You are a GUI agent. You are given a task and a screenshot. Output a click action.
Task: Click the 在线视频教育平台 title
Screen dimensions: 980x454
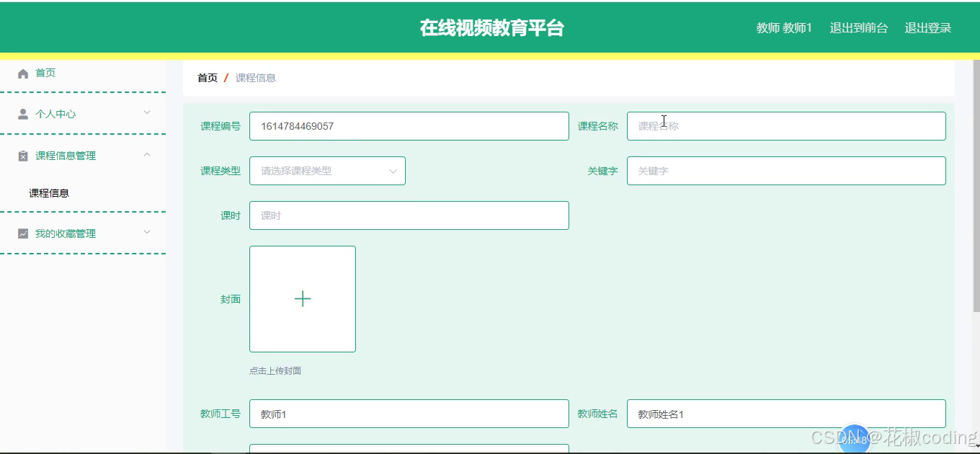pyautogui.click(x=491, y=28)
